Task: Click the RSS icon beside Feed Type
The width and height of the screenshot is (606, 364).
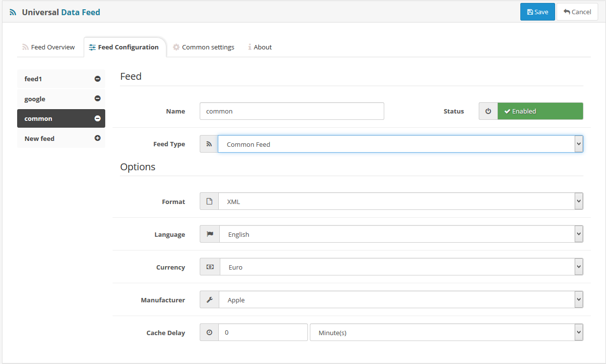Action: pyautogui.click(x=209, y=144)
